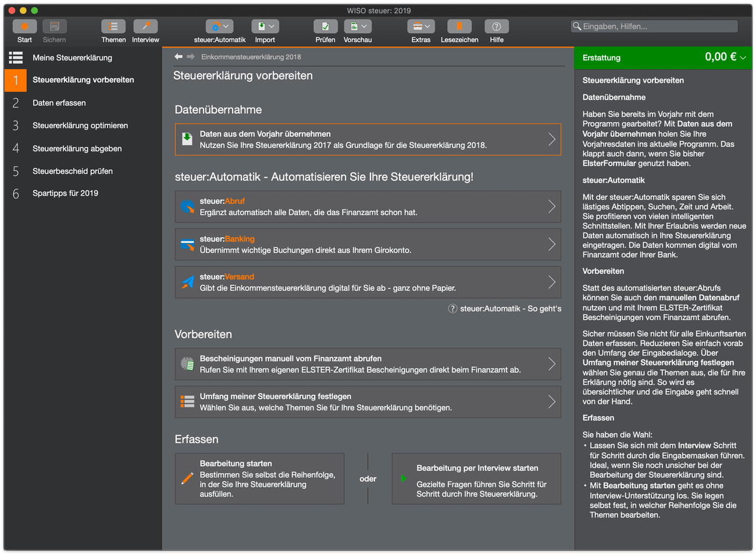
Task: Click chevron on Bescheinigungen abrufen row
Action: tap(551, 364)
